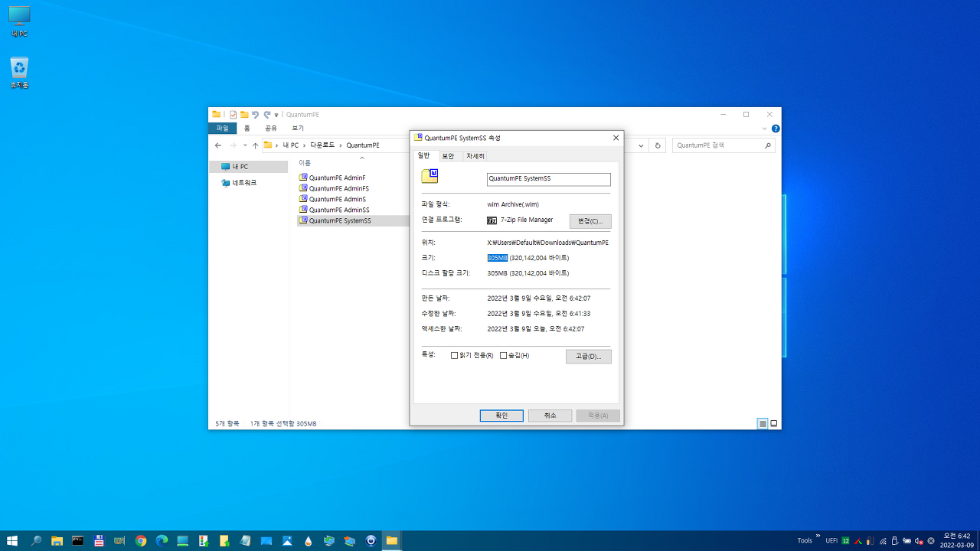Click the network signal tray icon
This screenshot has width=980, height=551.
click(883, 541)
